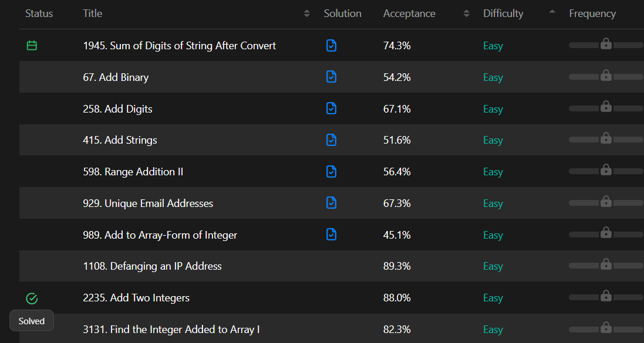Click the Solved tooltip label
Image resolution: width=644 pixels, height=343 pixels.
click(32, 321)
